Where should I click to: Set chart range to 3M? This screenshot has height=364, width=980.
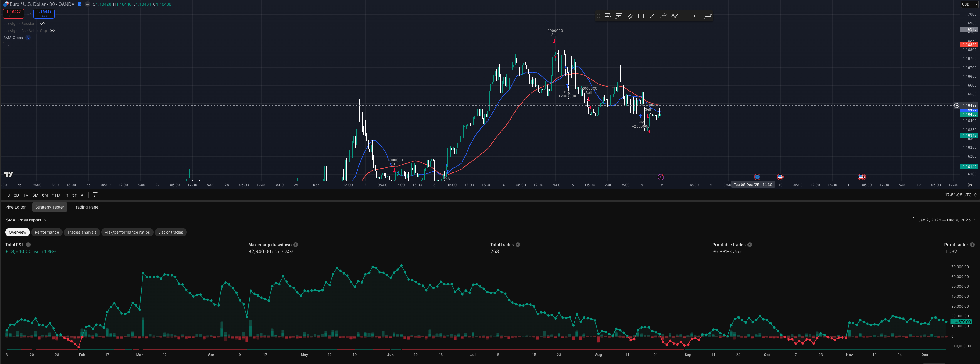[x=35, y=195]
